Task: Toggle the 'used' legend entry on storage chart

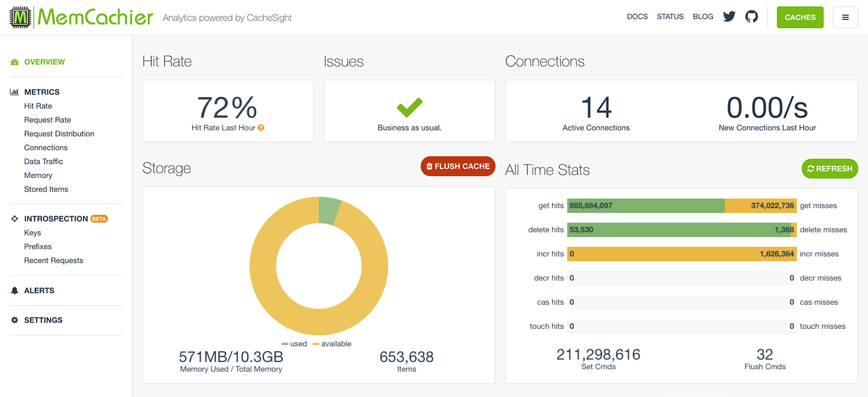Action: pyautogui.click(x=294, y=343)
